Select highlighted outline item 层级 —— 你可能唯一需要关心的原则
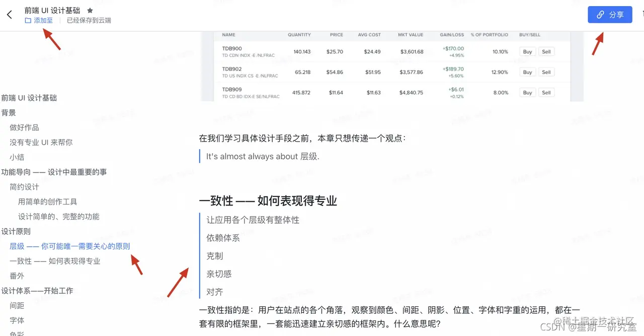Image resolution: width=644 pixels, height=336 pixels. point(70,246)
